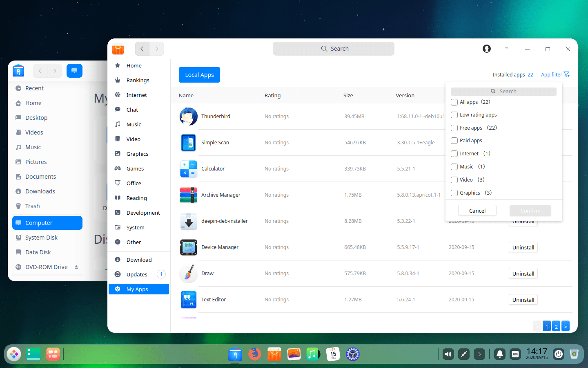Click the filter popup search field

503,92
